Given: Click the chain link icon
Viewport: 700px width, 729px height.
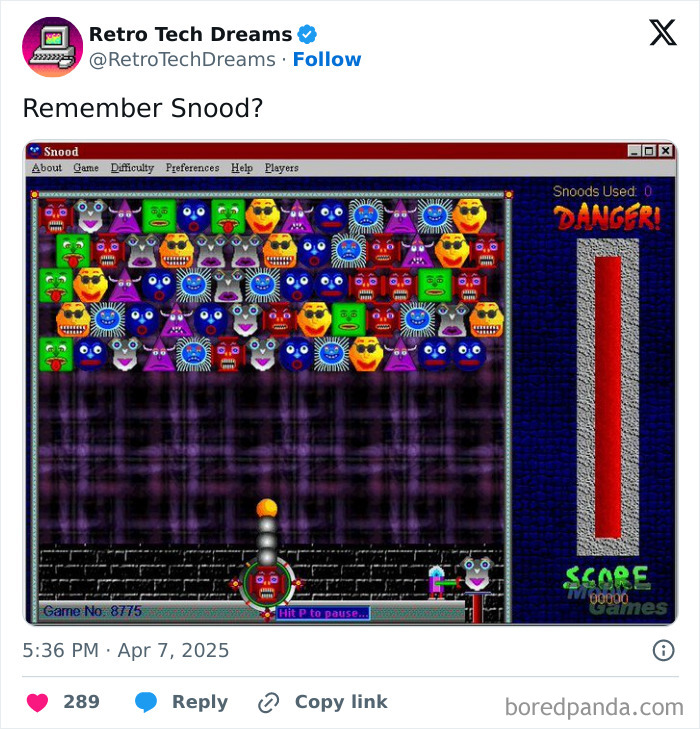Looking at the screenshot, I should coord(269,702).
